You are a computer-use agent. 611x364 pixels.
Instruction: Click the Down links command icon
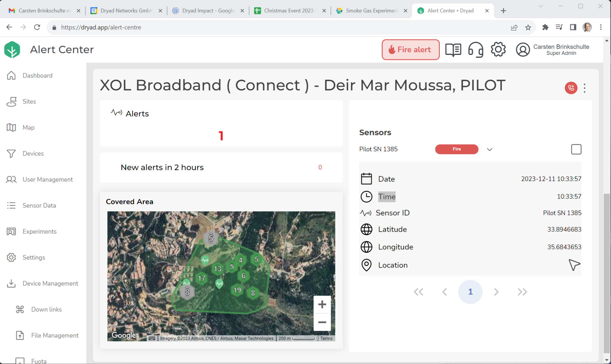click(x=20, y=309)
